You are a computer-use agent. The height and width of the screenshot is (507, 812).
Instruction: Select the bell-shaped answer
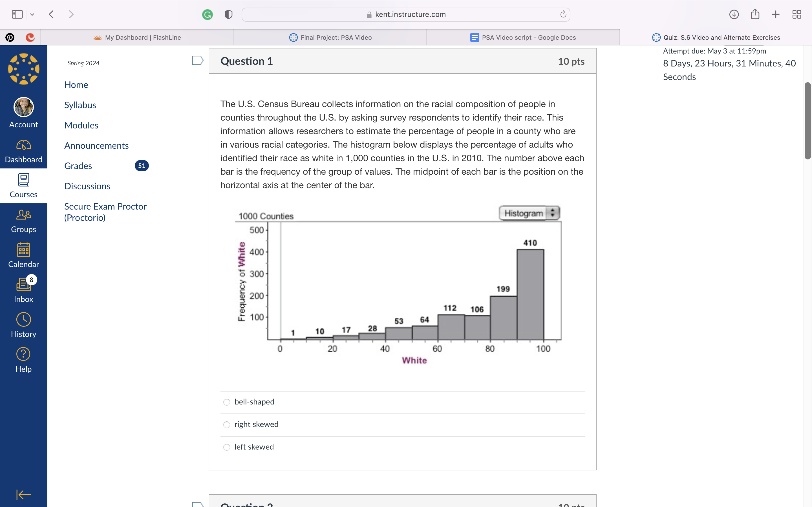(x=227, y=402)
